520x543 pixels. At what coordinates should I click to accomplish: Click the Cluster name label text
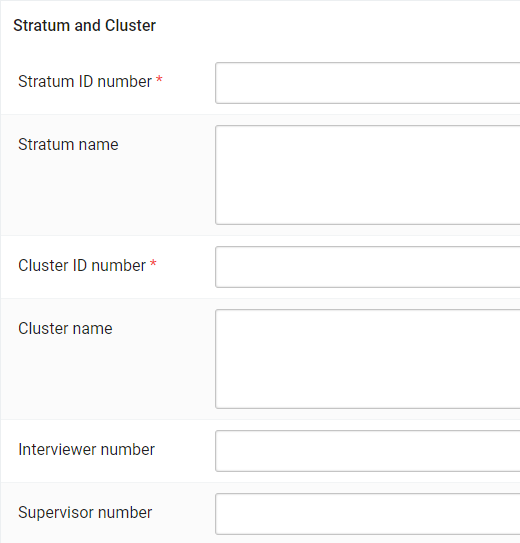point(65,328)
